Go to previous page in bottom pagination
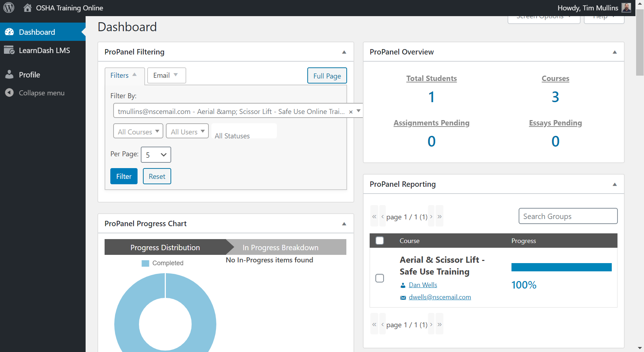 (383, 324)
